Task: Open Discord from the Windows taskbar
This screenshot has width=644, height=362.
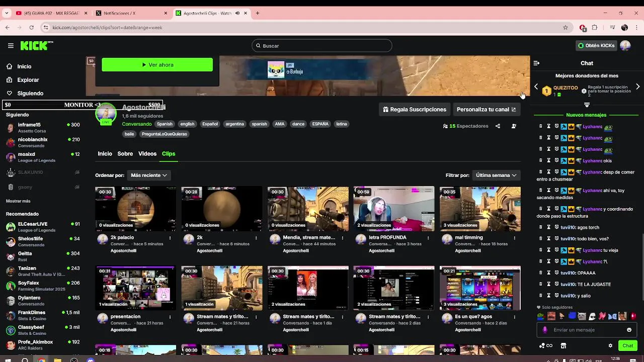Action: coord(91,360)
